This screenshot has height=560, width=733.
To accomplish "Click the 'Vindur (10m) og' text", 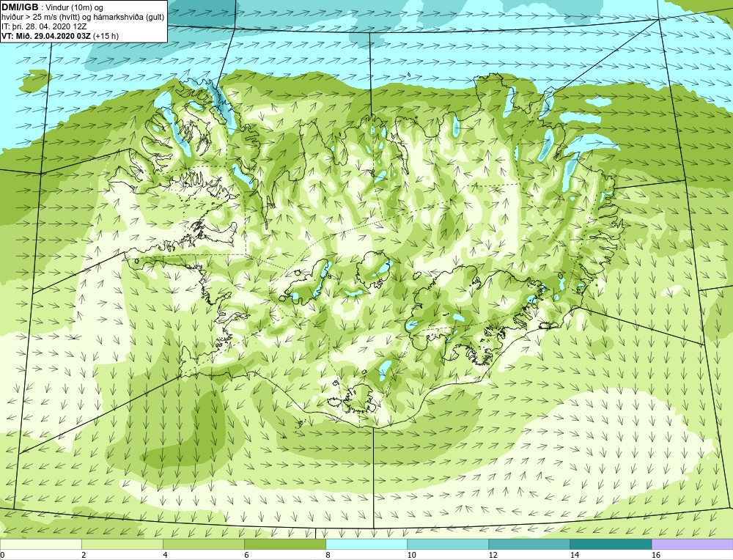I will click(x=74, y=8).
